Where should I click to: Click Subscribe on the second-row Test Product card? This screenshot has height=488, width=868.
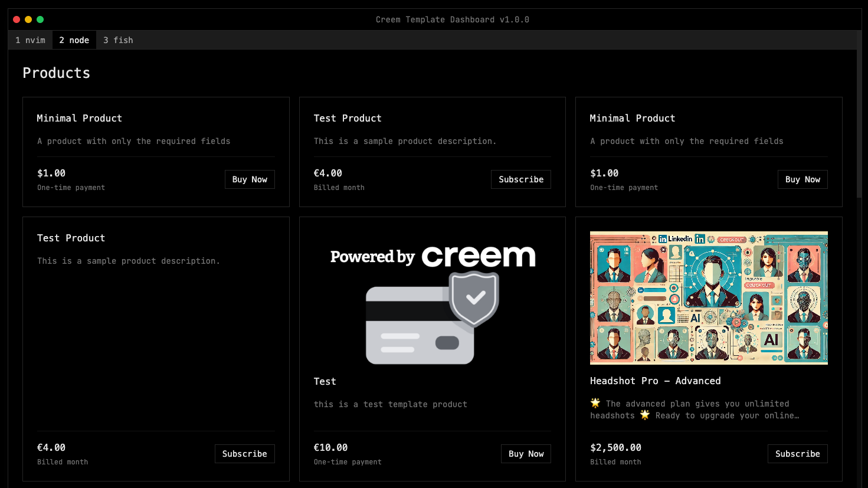tap(245, 454)
